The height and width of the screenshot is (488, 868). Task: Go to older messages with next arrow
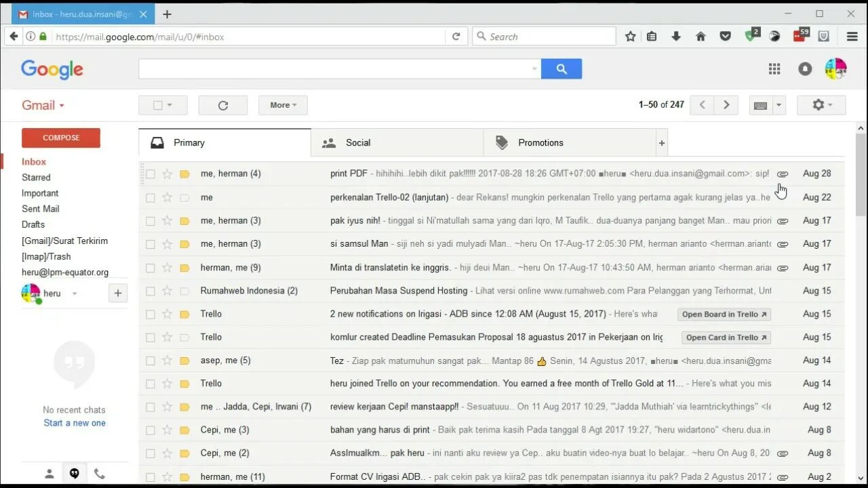tap(726, 105)
